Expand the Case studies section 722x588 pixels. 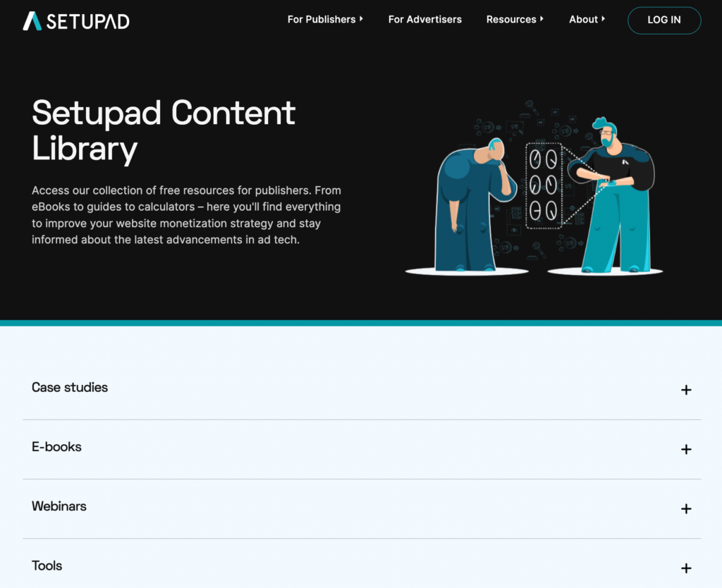(70, 388)
